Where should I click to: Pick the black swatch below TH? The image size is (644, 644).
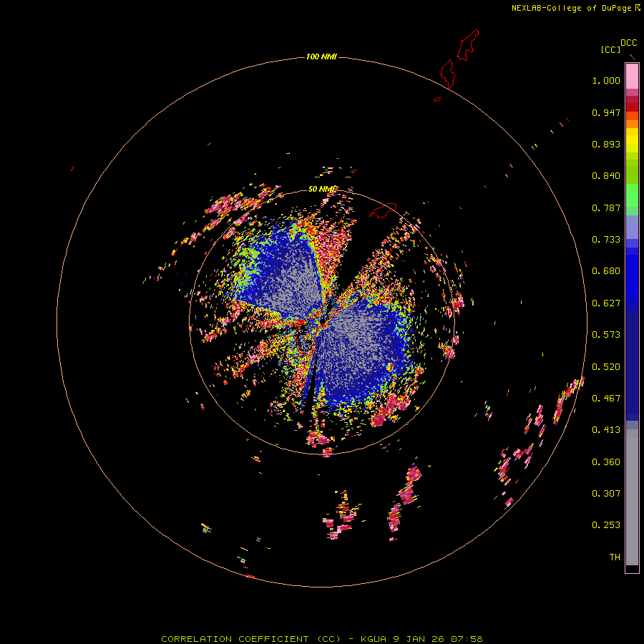(x=632, y=568)
